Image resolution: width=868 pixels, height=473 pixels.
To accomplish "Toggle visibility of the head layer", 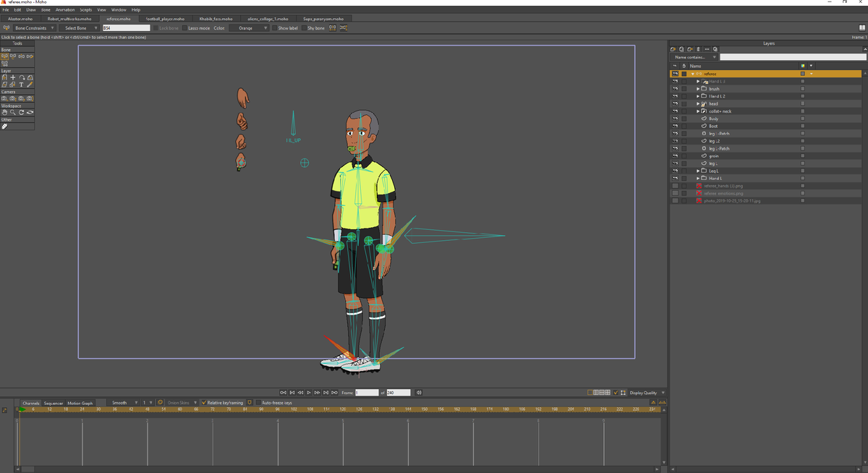I will [675, 103].
